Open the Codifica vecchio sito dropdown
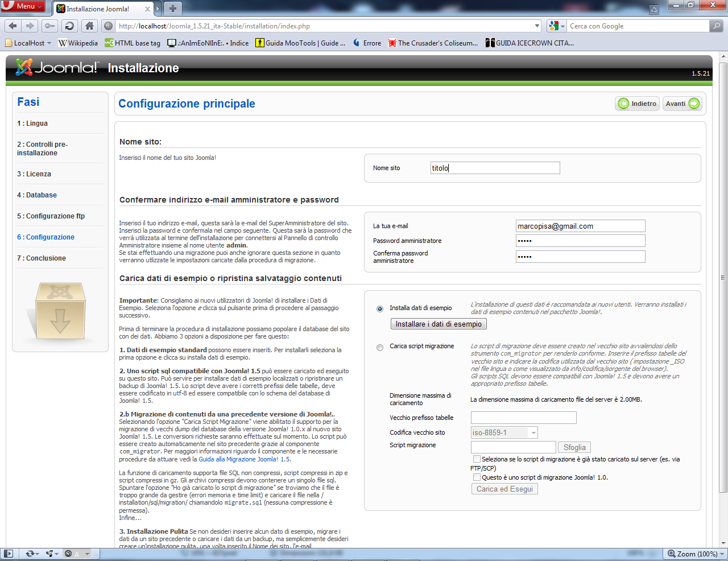The width and height of the screenshot is (728, 561). (504, 432)
